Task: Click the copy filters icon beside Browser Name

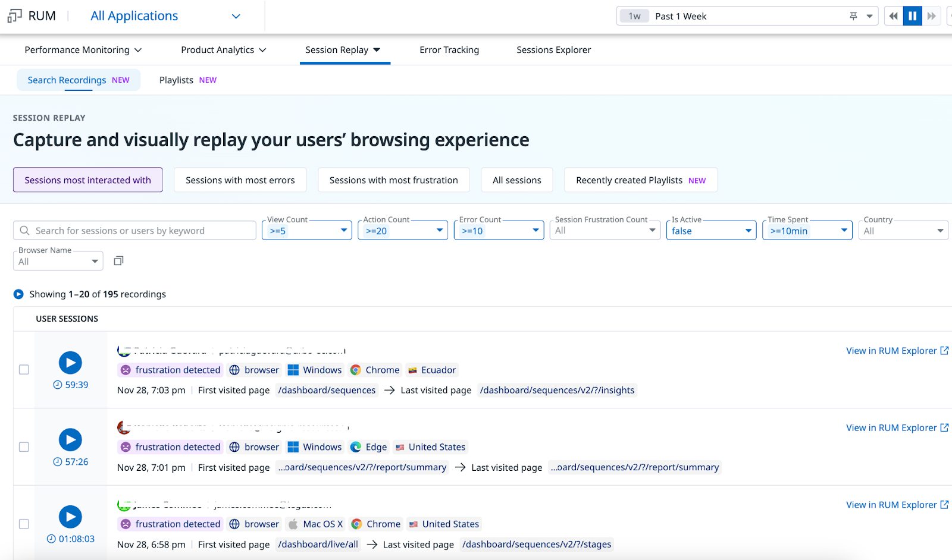Action: (118, 260)
